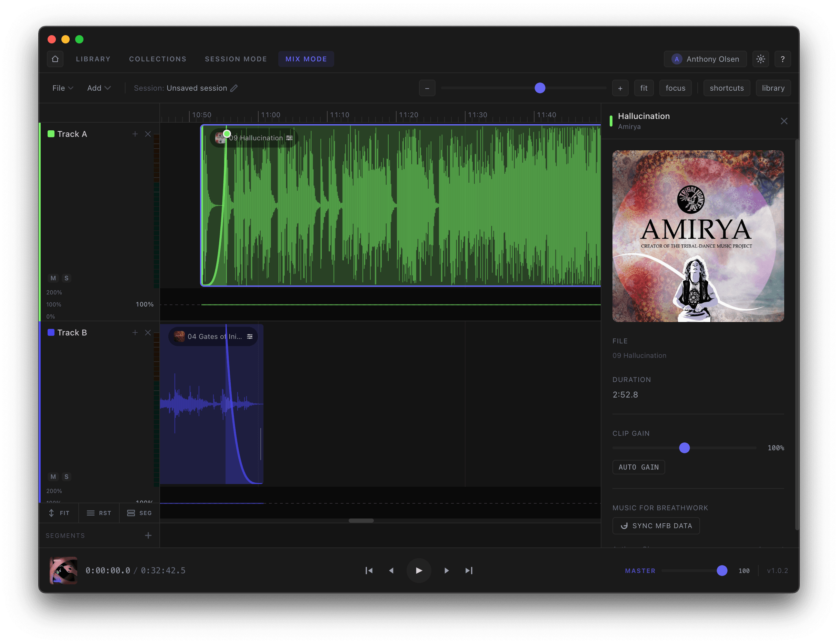Toggle FIT track height

coord(59,513)
